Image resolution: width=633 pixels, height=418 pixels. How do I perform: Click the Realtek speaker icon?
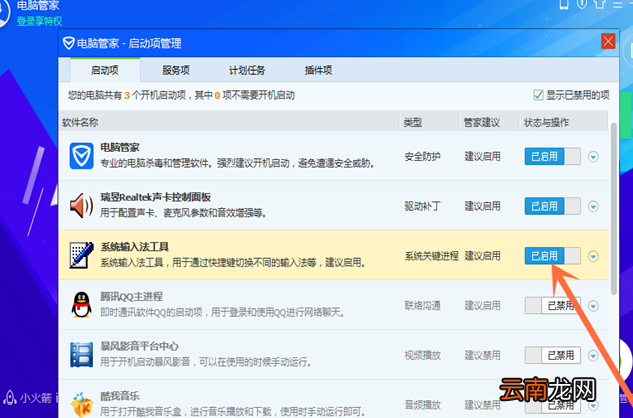pyautogui.click(x=81, y=206)
